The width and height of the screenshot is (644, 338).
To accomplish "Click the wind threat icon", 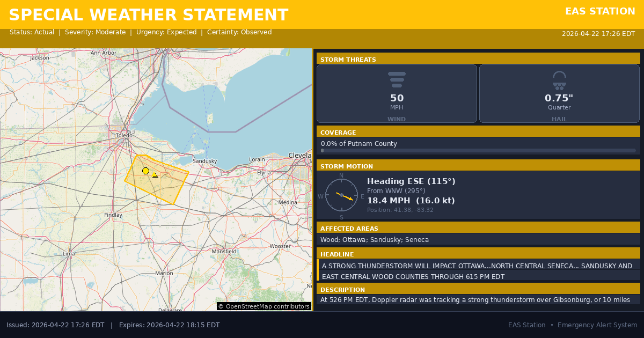I will tap(397, 79).
